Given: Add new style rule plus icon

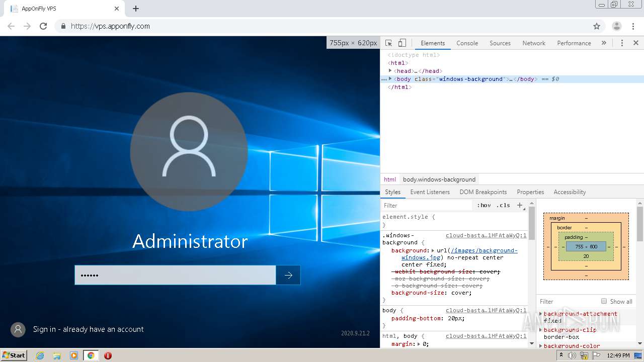Looking at the screenshot, I should click(520, 205).
